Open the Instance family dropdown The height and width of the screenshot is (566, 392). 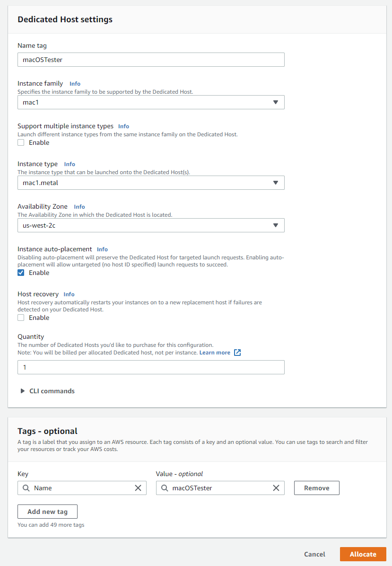point(151,102)
